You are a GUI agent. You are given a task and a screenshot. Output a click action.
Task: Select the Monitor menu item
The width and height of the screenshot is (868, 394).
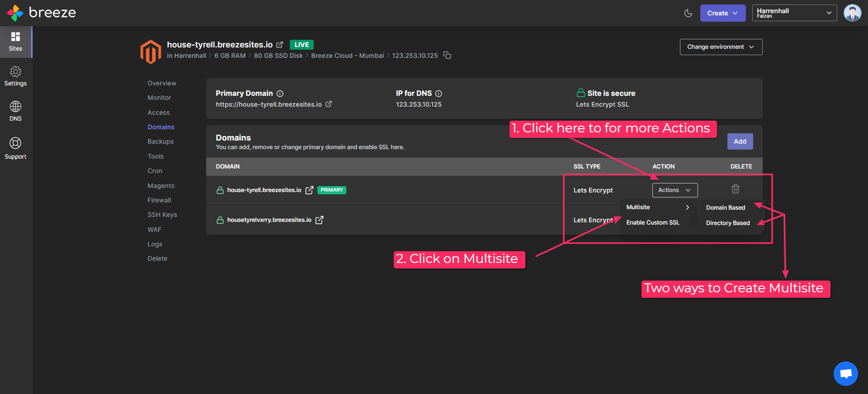(159, 98)
